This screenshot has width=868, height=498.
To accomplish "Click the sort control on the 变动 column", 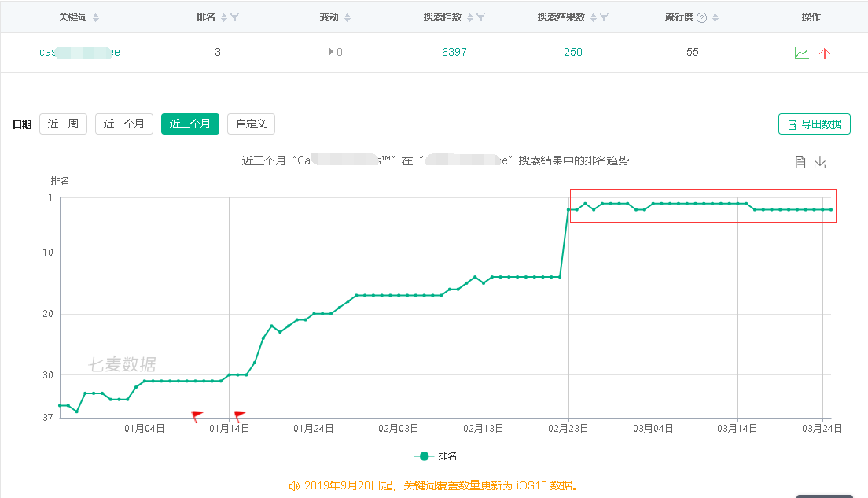I will click(346, 17).
